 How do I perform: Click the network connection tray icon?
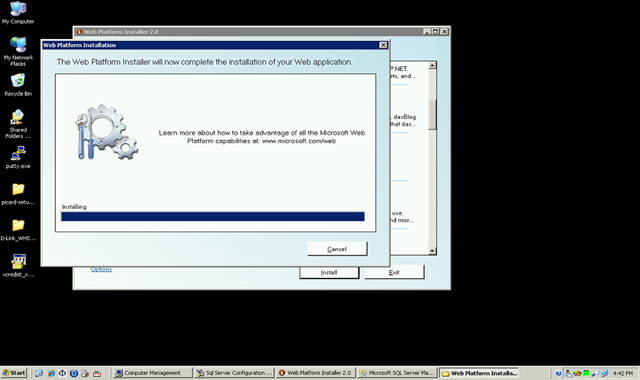click(x=604, y=373)
